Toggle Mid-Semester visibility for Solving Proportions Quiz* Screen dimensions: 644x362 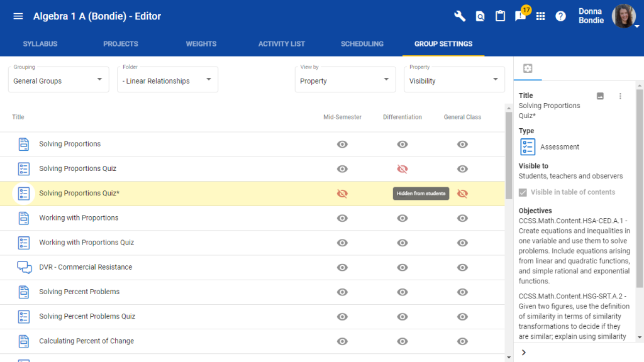342,194
